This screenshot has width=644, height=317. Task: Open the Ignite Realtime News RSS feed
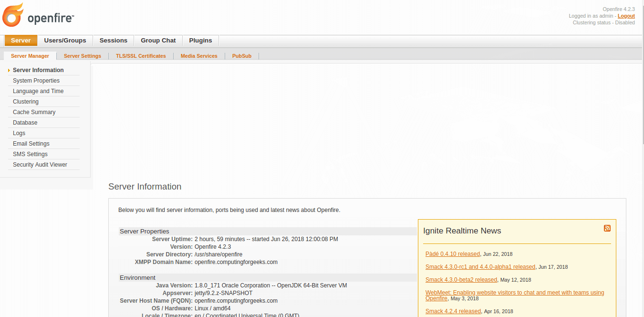click(x=607, y=228)
